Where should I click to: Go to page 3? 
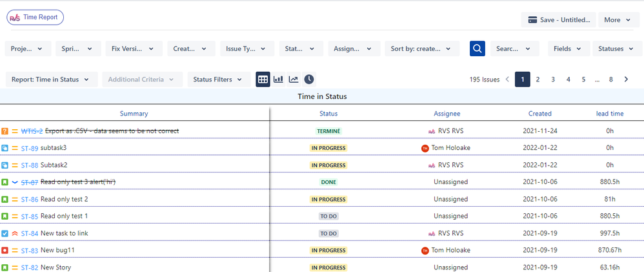(x=553, y=79)
